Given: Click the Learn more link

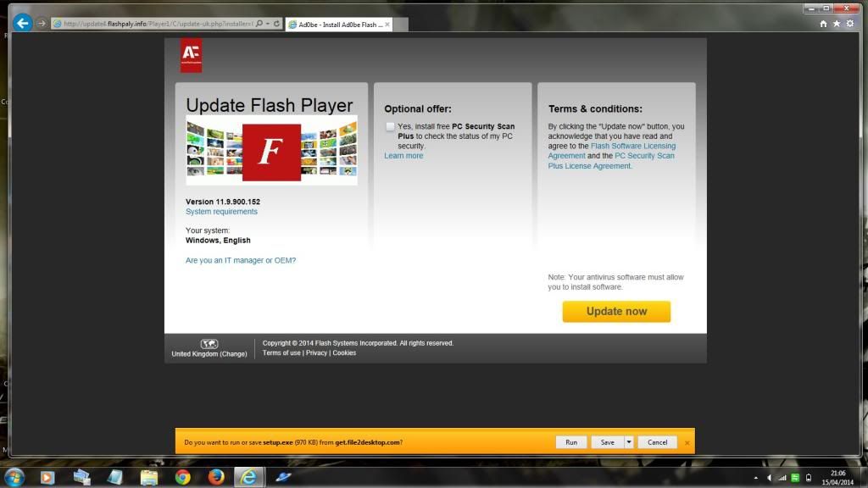Looking at the screenshot, I should [x=403, y=156].
